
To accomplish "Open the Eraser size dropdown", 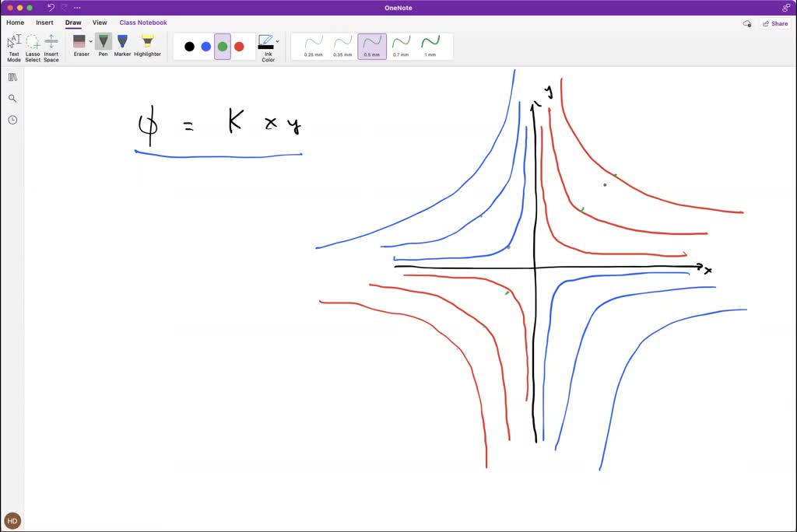I will [91, 41].
